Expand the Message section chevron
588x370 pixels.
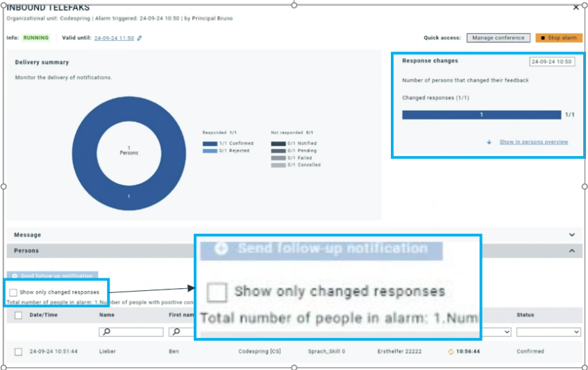pyautogui.click(x=572, y=235)
